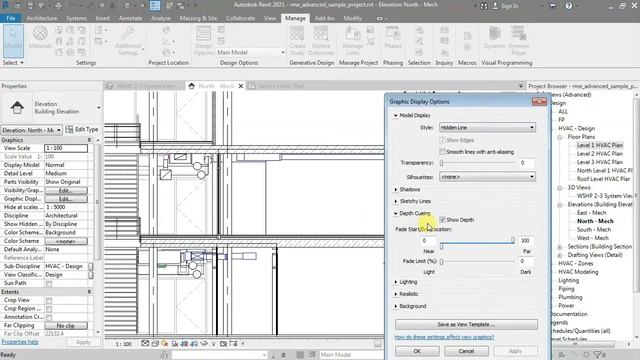Open the Elevation: North view selector dropdown
Viewport: 640px width, 360px height.
pyautogui.click(x=31, y=130)
